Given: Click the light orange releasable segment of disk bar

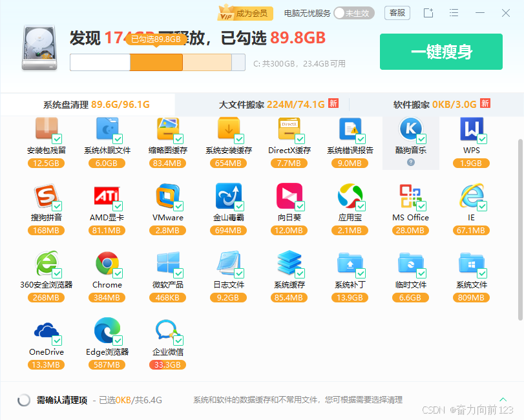Looking at the screenshot, I should (207, 63).
